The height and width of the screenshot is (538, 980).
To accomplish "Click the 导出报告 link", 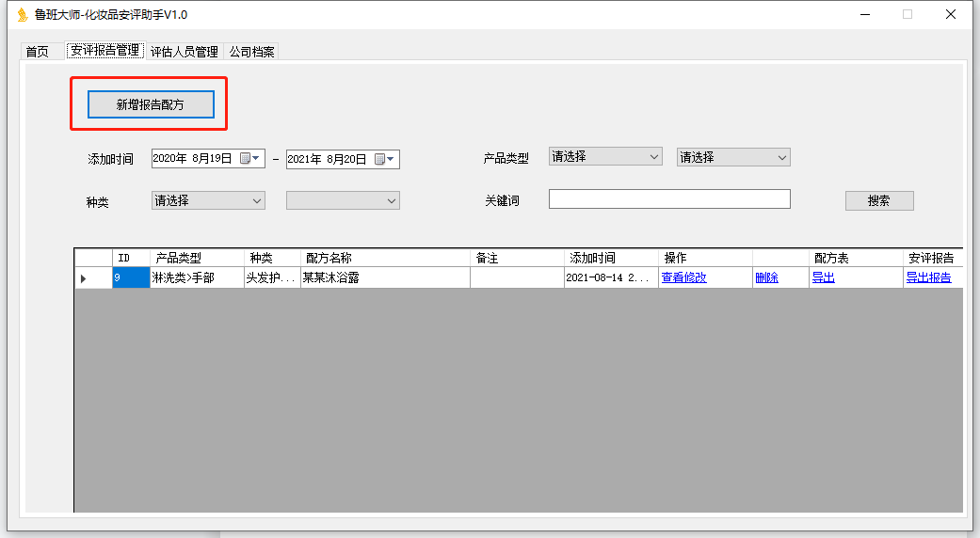I will click(x=928, y=277).
